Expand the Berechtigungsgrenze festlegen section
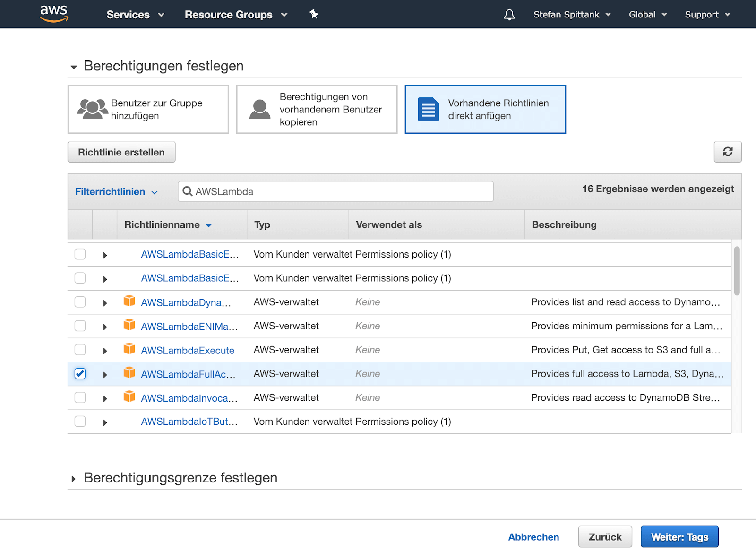 pyautogui.click(x=74, y=478)
